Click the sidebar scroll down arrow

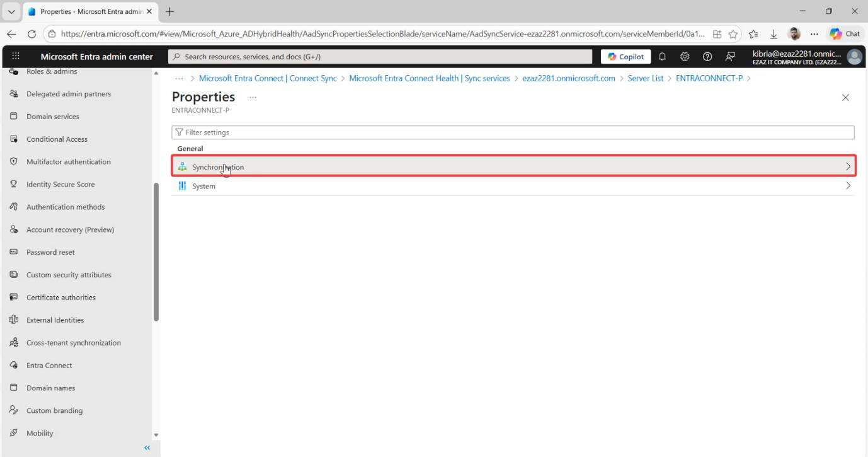pos(156,435)
